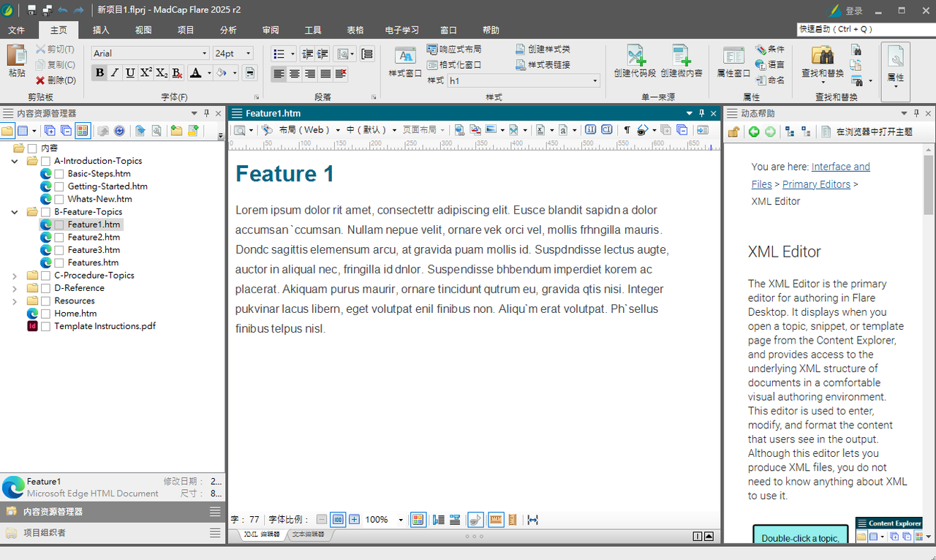Switch to the 插入 ribbon tab
This screenshot has height=560, width=936.
(x=101, y=30)
